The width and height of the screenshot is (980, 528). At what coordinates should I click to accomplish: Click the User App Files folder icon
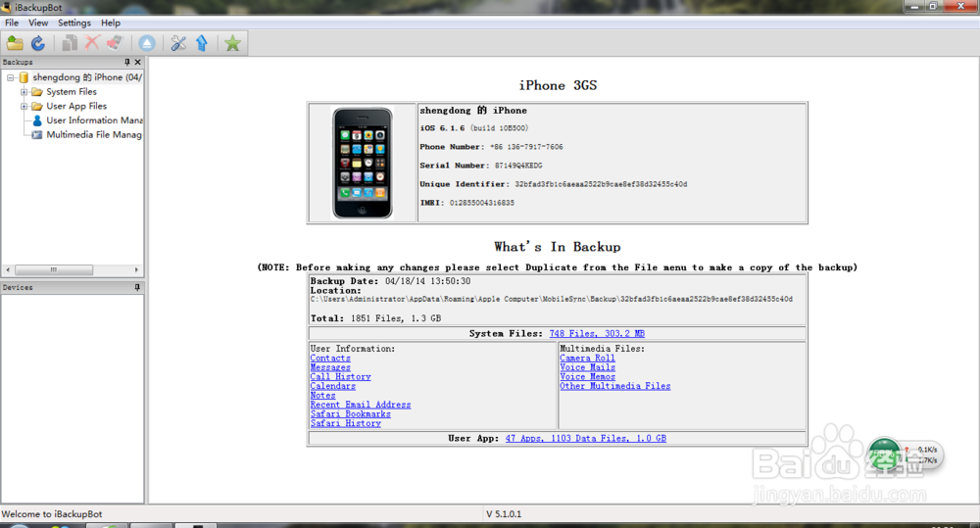(37, 106)
